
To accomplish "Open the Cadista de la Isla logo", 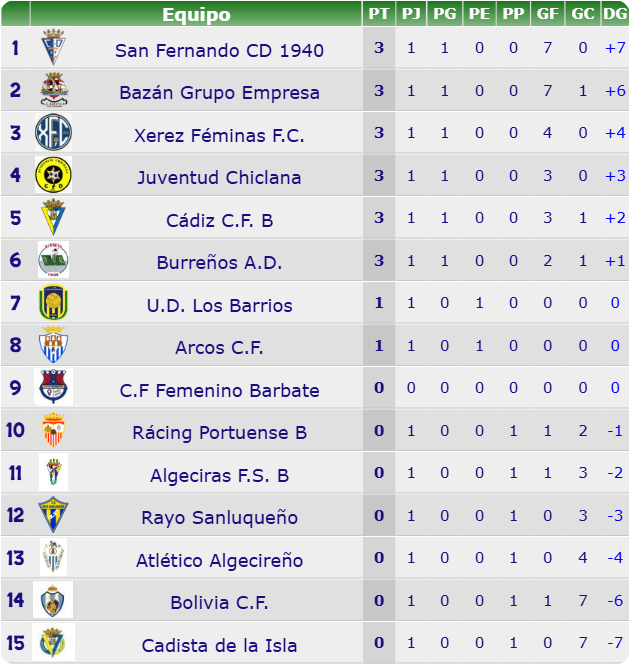I will (x=53, y=642).
